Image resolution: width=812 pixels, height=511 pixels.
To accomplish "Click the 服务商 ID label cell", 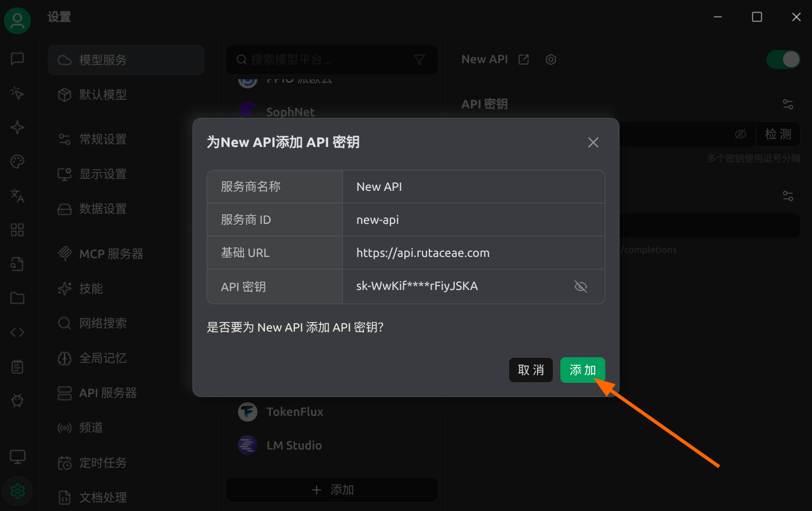I will [x=275, y=220].
